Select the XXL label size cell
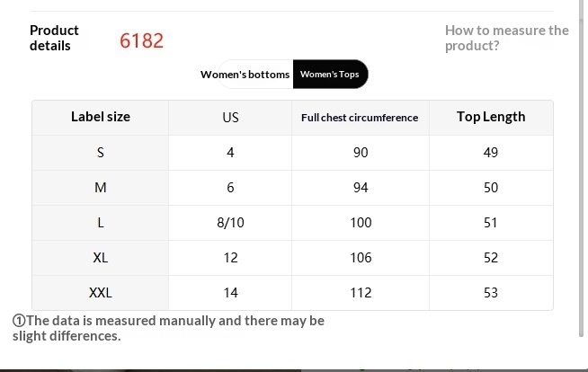The image size is (588, 372). [x=100, y=293]
